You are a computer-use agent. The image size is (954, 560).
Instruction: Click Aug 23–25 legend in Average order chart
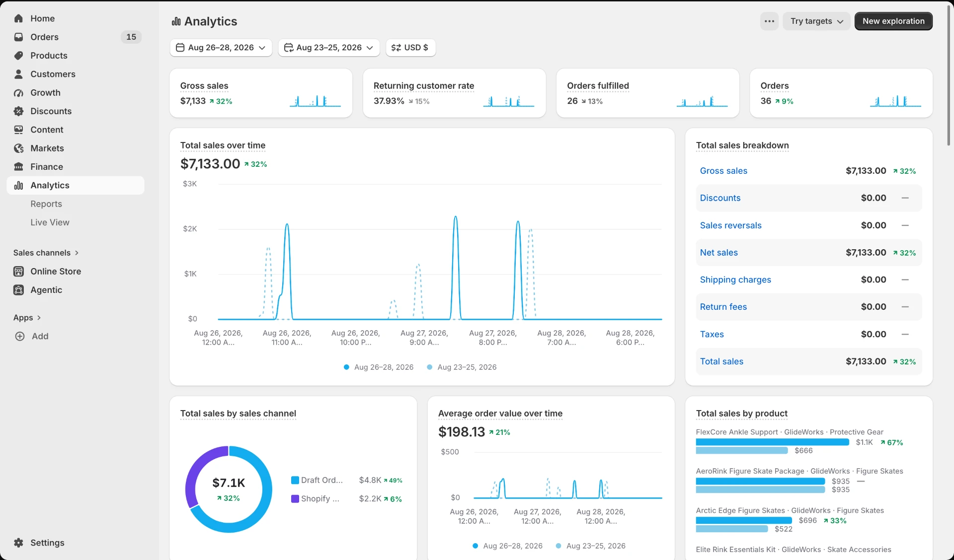coord(590,546)
